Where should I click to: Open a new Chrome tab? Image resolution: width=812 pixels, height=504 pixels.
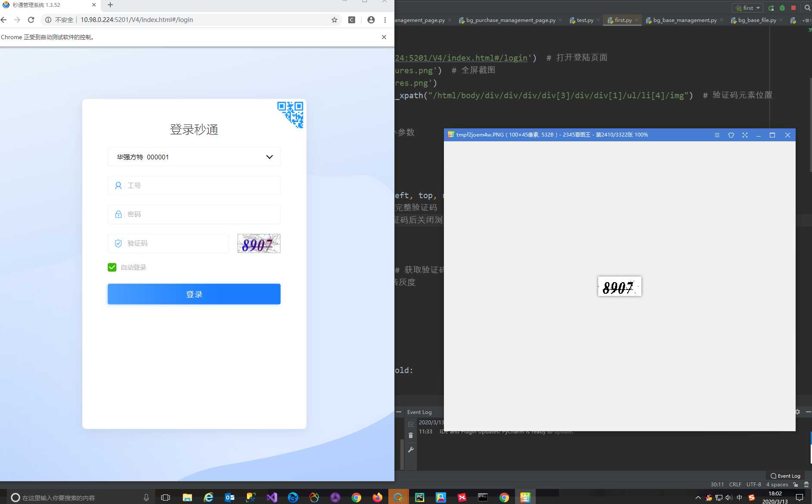[110, 5]
